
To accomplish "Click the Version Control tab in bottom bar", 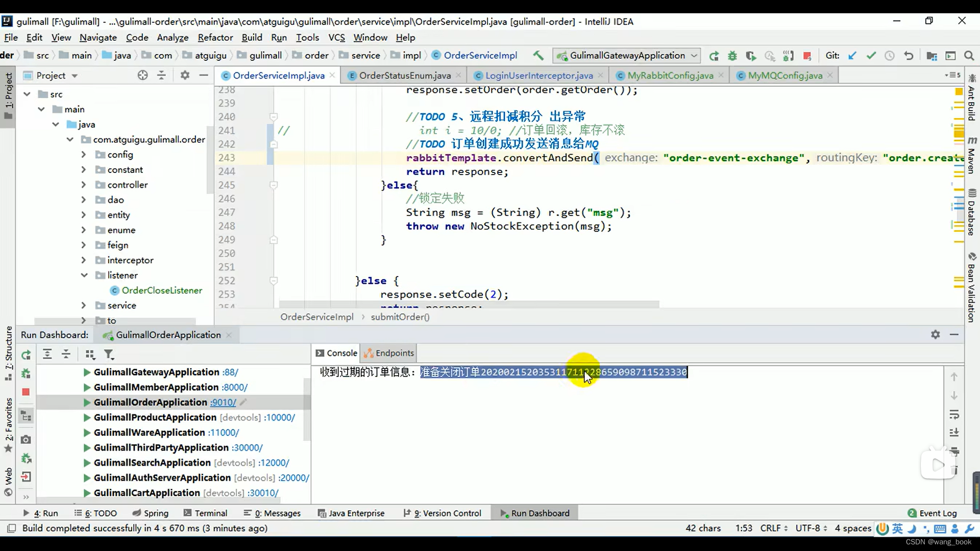I will click(447, 513).
